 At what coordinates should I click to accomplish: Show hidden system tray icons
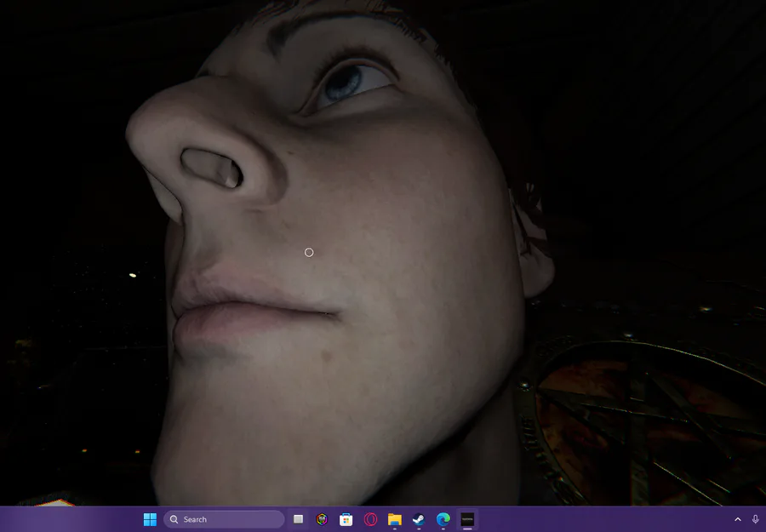(x=738, y=519)
